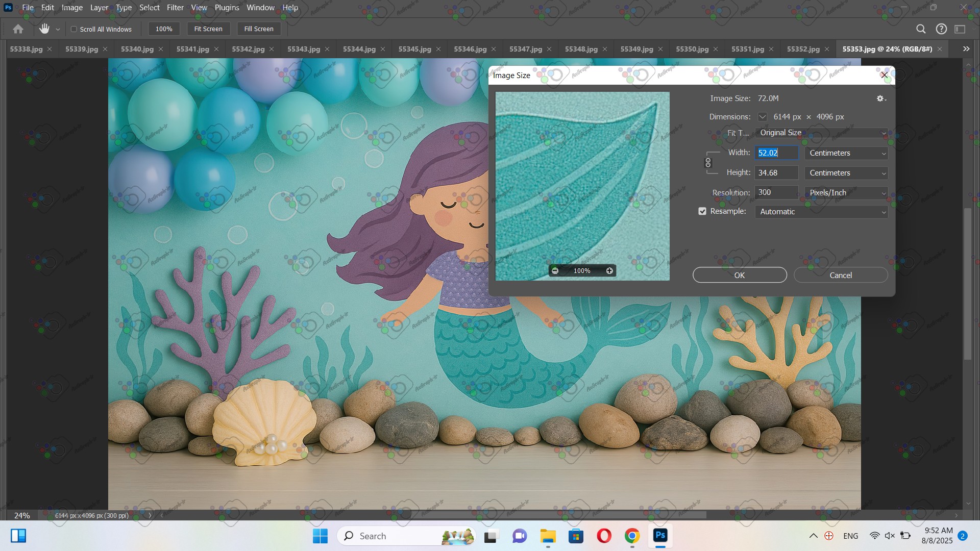Open the Filter menu

pyautogui.click(x=175, y=8)
